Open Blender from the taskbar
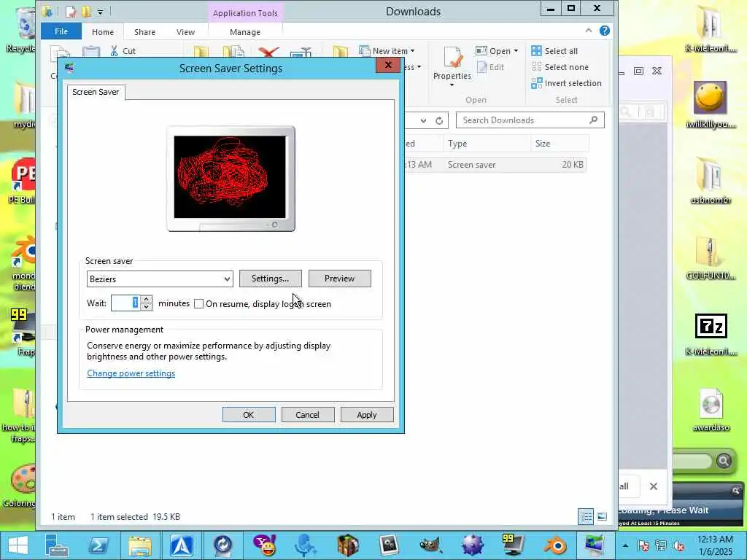 [x=554, y=545]
